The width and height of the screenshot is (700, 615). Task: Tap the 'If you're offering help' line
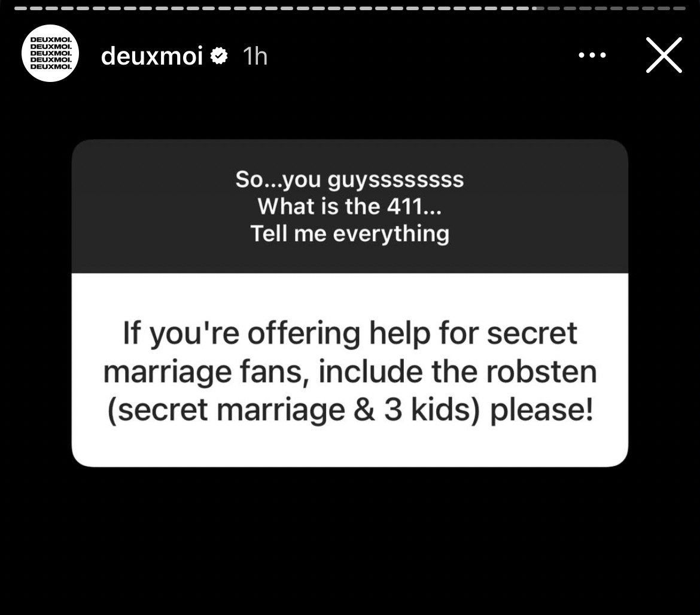coord(349,333)
